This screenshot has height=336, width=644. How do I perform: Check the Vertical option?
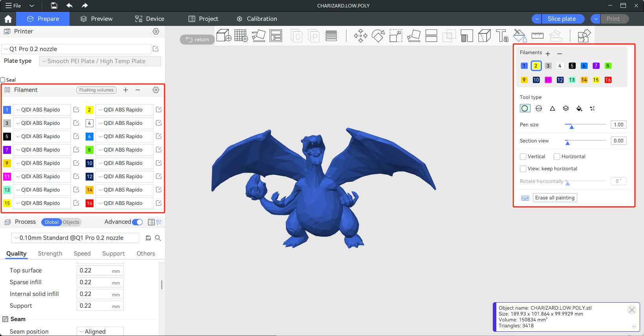tap(523, 157)
